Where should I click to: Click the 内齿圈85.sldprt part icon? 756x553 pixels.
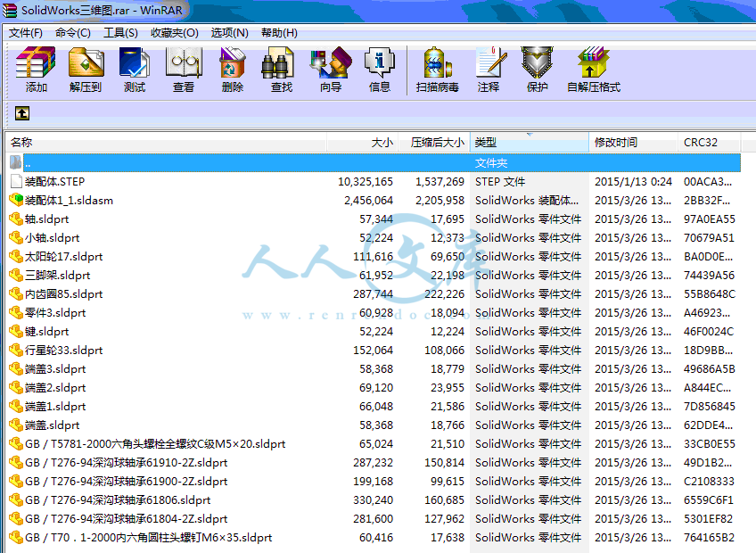(16, 293)
